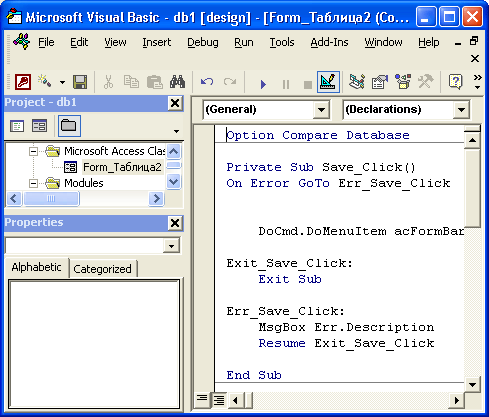Open the Debug menu

(x=203, y=42)
